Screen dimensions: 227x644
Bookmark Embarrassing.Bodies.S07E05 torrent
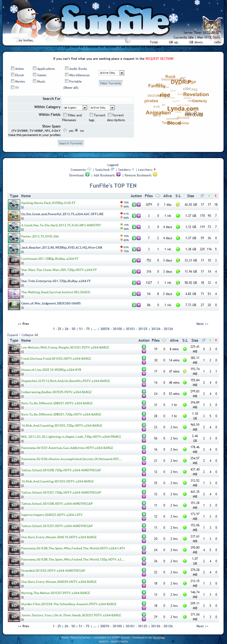point(144,396)
